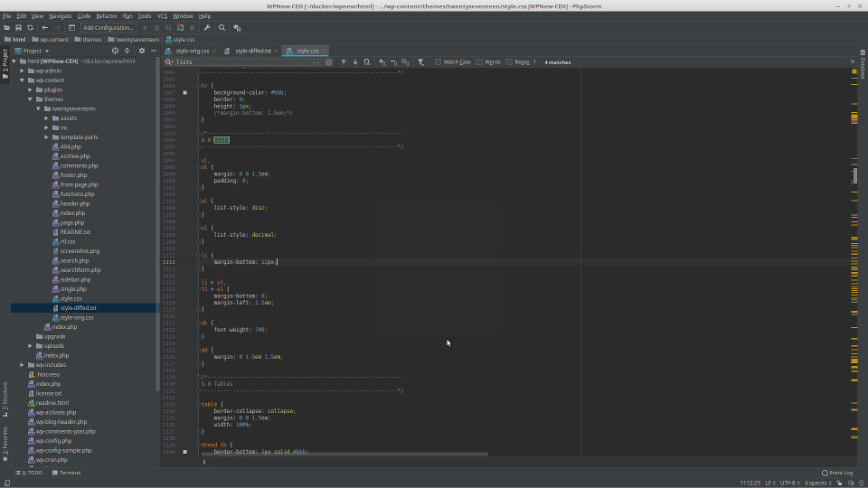Open the 4 spaces indent selector

pos(817,483)
